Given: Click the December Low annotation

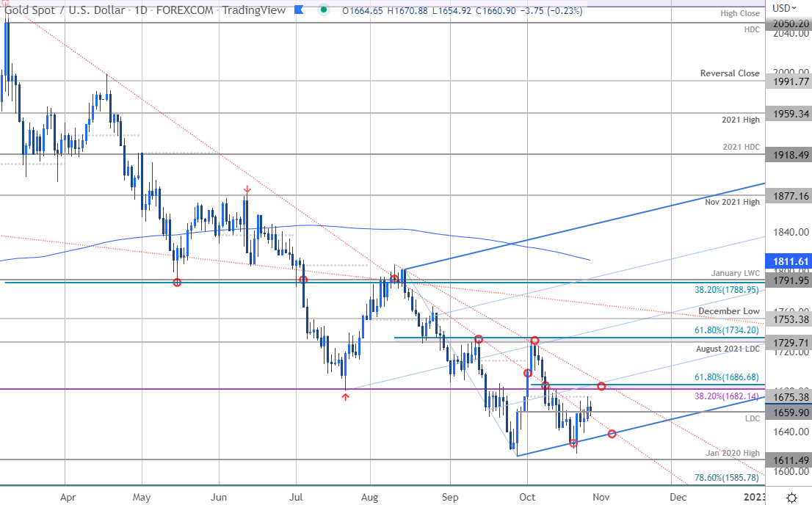Looking at the screenshot, I should pyautogui.click(x=728, y=311).
